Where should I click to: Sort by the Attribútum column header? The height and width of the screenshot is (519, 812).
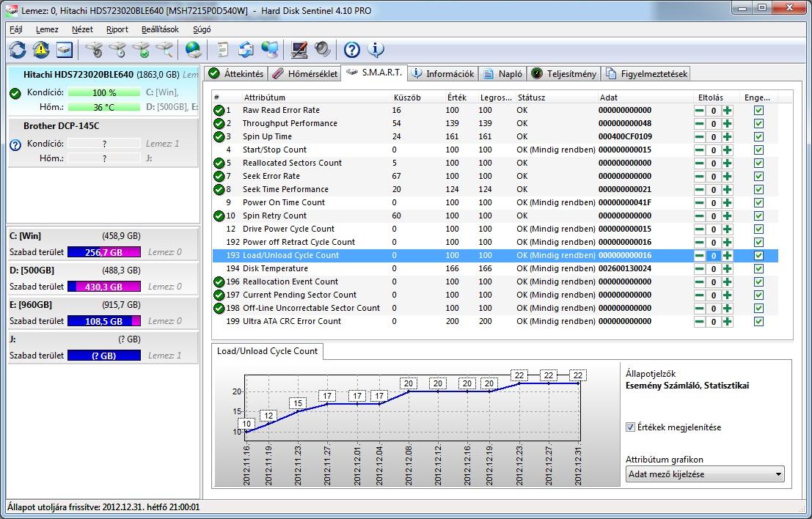(264, 97)
